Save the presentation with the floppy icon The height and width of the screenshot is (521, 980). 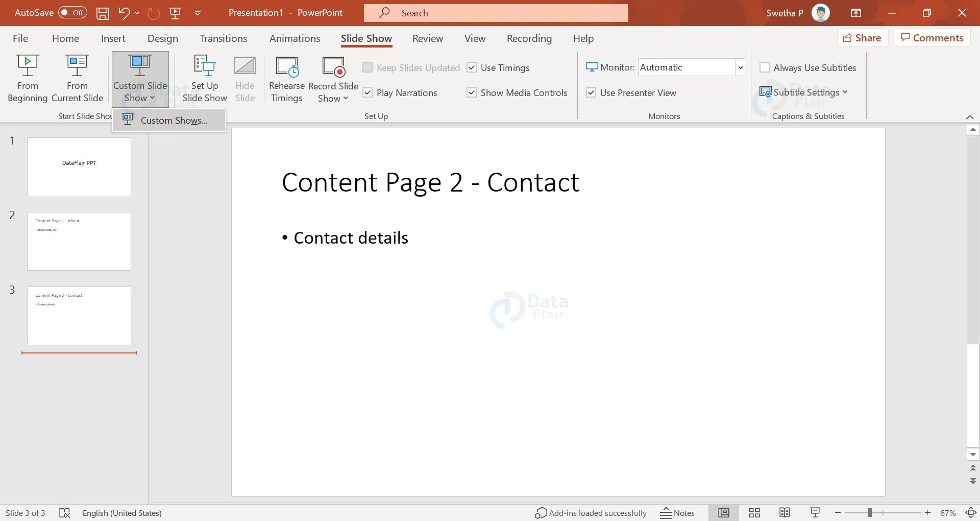point(103,13)
